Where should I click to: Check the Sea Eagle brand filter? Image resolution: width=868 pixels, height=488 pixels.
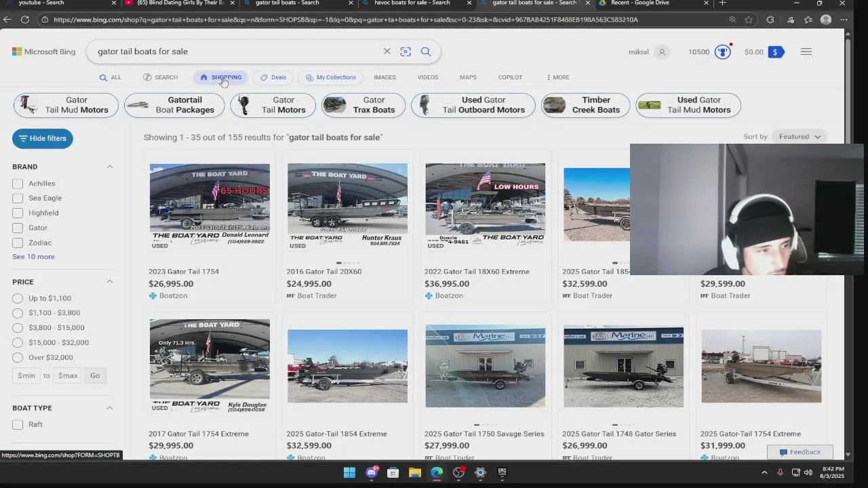click(18, 198)
